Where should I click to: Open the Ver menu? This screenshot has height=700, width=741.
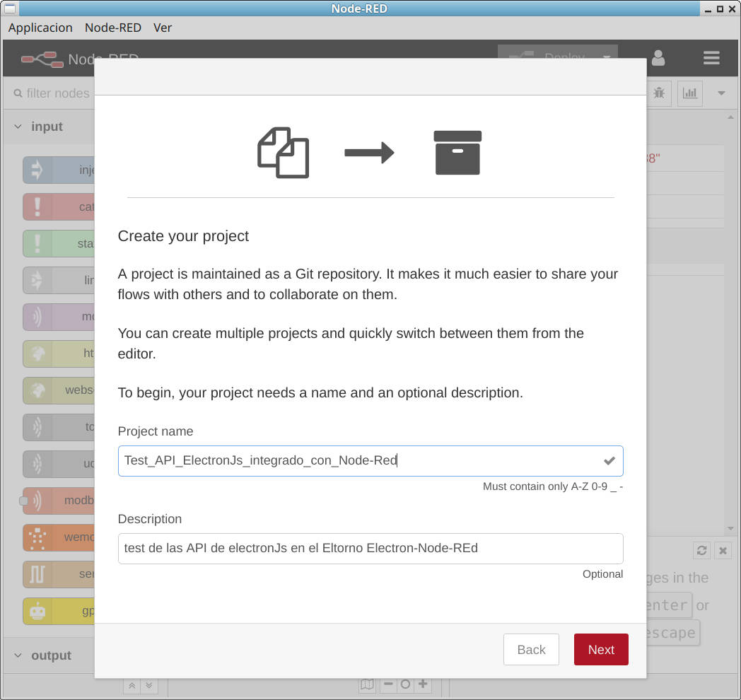(x=163, y=28)
